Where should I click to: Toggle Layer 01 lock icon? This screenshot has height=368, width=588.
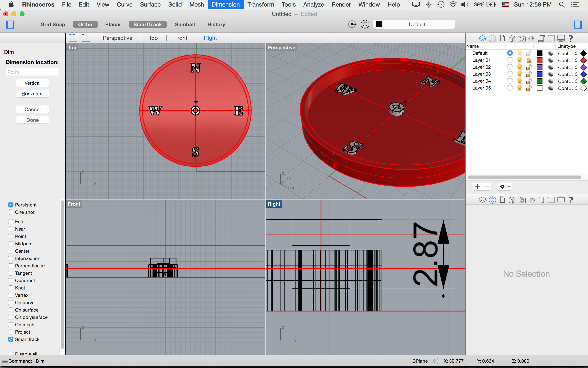529,60
